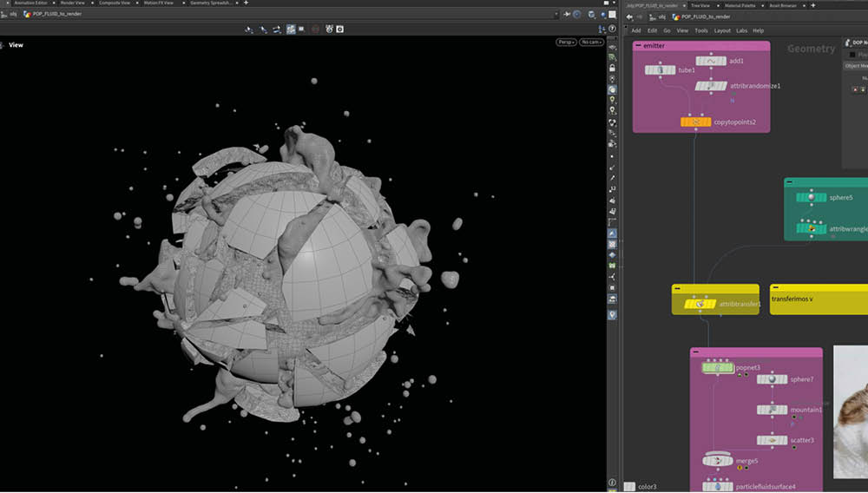Screen dimensions: 868x493
Task: Select the attribtransfer1 node
Action: (x=699, y=304)
